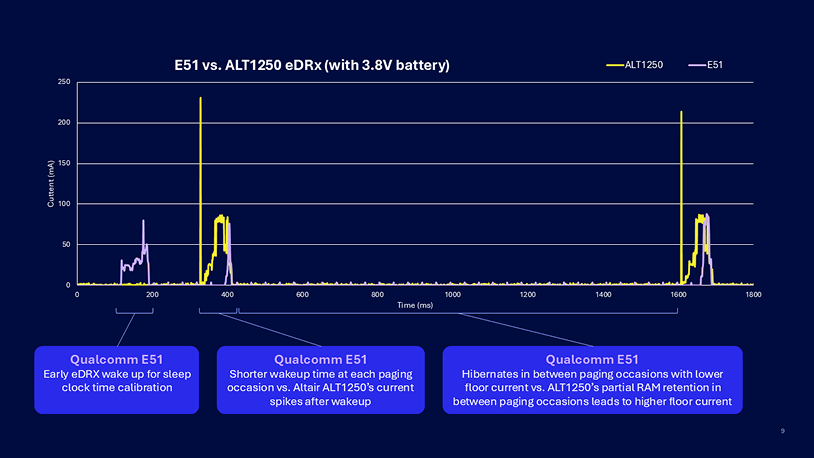Select the first yellow ALT1250 current spike
Image resolution: width=814 pixels, height=458 pixels.
(x=200, y=191)
